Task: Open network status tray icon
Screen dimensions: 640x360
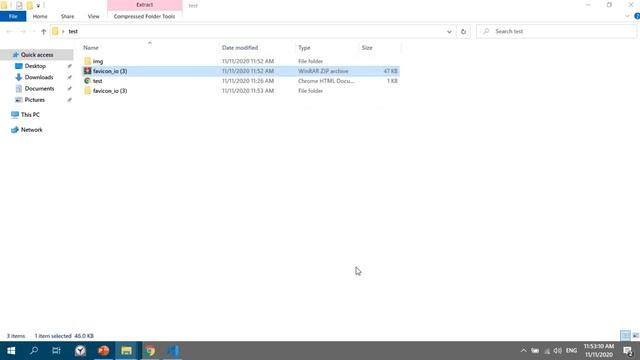Action: 547,351
